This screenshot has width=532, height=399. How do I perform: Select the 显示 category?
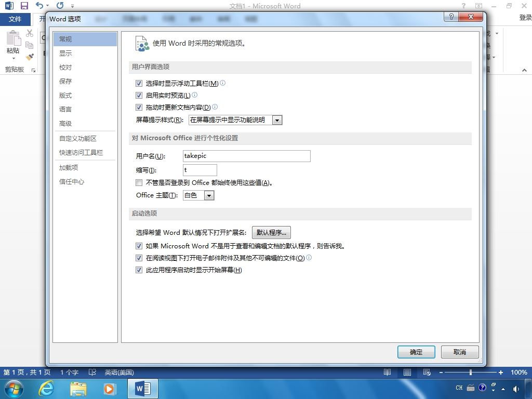(x=85, y=54)
